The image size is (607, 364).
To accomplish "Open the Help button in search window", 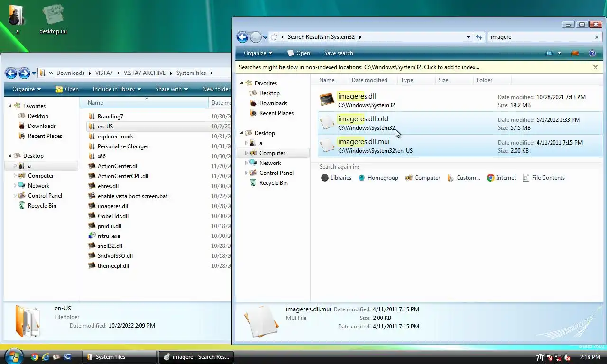I will tap(592, 53).
